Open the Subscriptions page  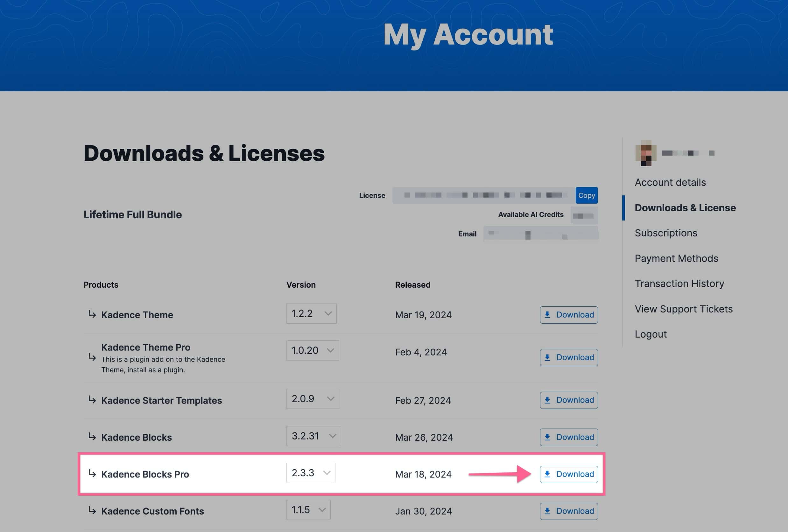tap(666, 233)
